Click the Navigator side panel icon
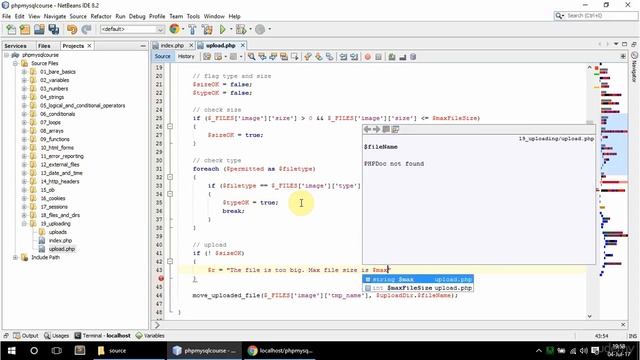The width and height of the screenshot is (640, 360). click(634, 67)
